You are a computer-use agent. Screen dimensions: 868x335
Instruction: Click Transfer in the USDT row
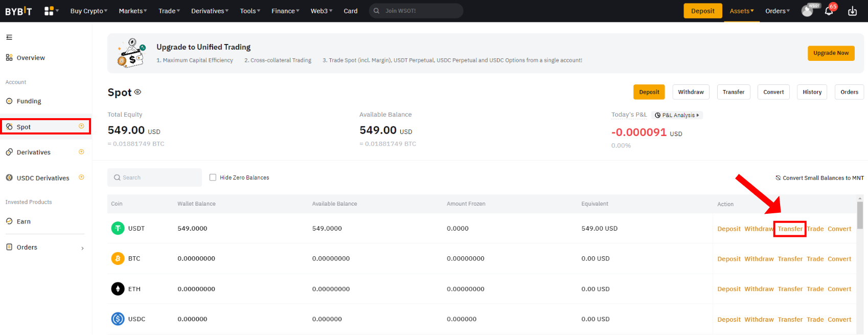pyautogui.click(x=790, y=229)
